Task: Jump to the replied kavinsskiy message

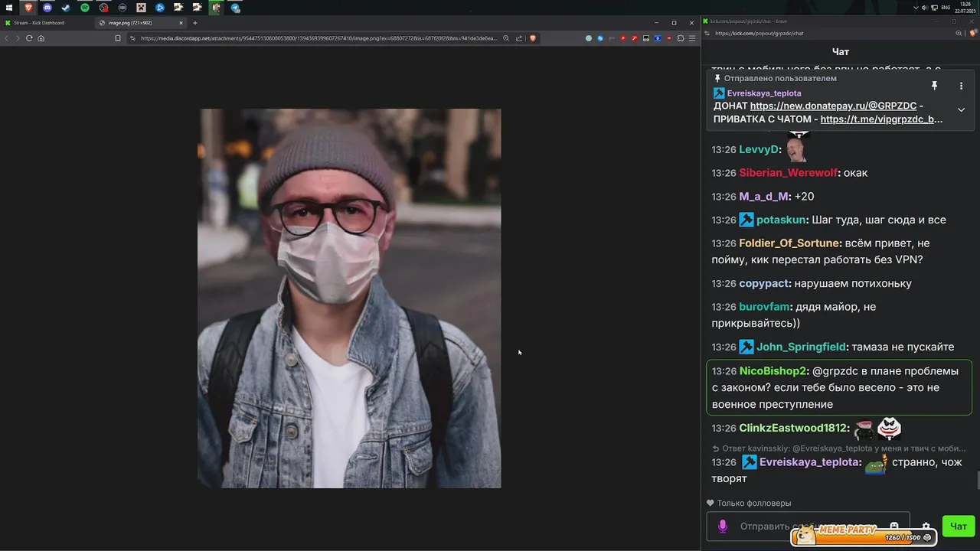Action: (x=838, y=448)
